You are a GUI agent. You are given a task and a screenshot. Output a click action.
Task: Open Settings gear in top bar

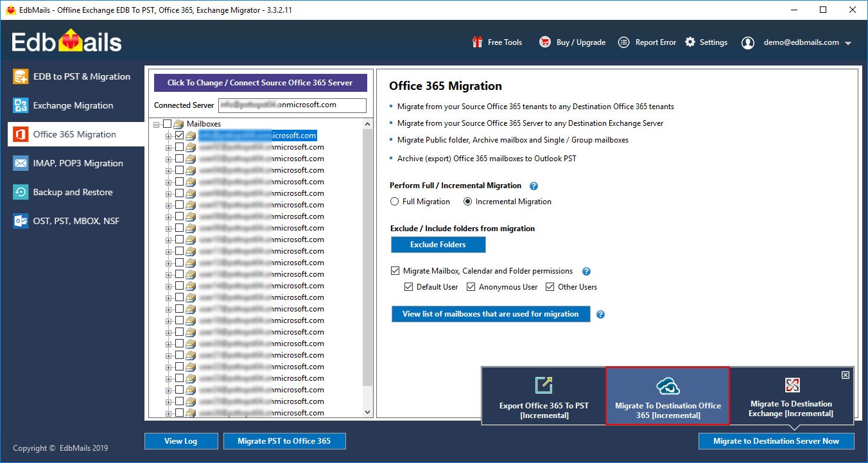(690, 42)
